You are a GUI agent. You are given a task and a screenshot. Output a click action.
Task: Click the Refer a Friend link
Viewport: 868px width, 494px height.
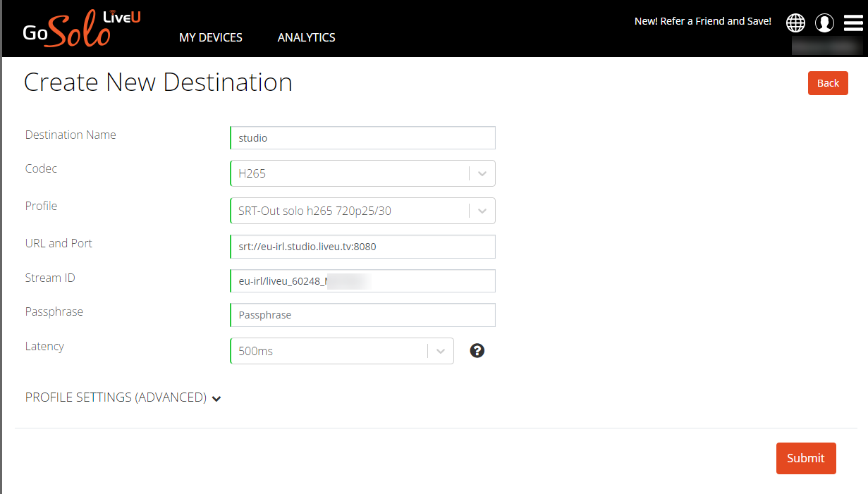tap(702, 21)
